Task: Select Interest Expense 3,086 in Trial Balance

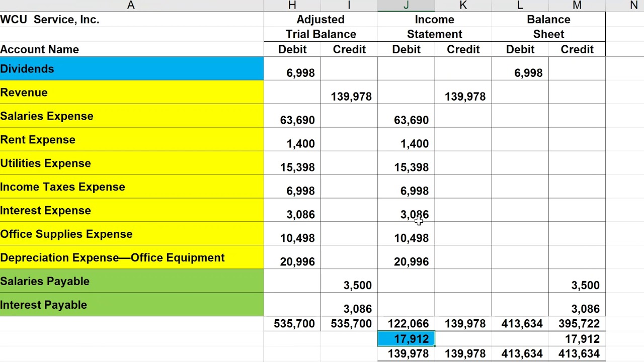Action: 292,211
